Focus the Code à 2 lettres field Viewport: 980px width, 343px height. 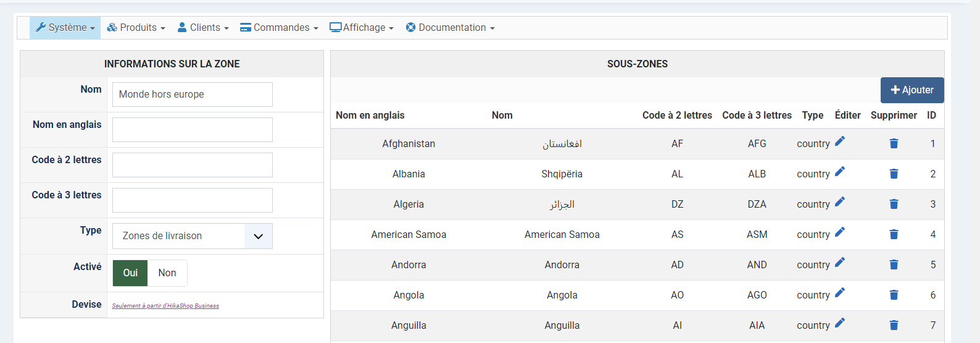coord(193,165)
